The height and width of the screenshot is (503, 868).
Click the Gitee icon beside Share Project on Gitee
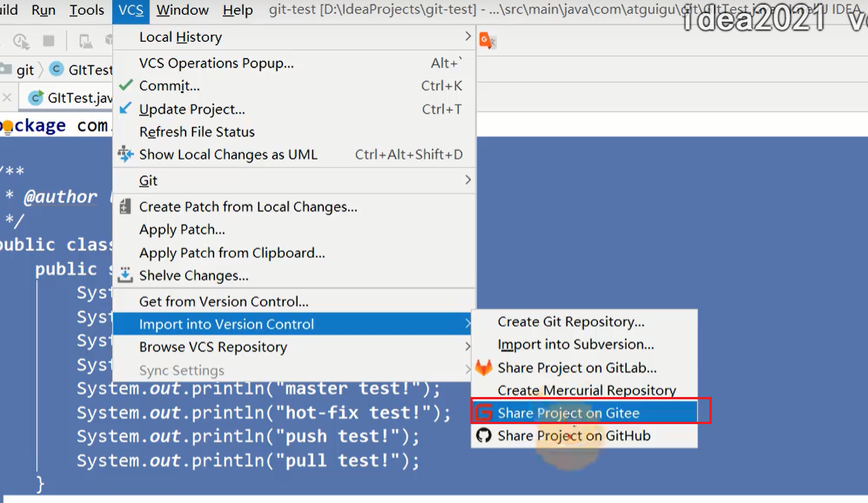click(x=484, y=412)
